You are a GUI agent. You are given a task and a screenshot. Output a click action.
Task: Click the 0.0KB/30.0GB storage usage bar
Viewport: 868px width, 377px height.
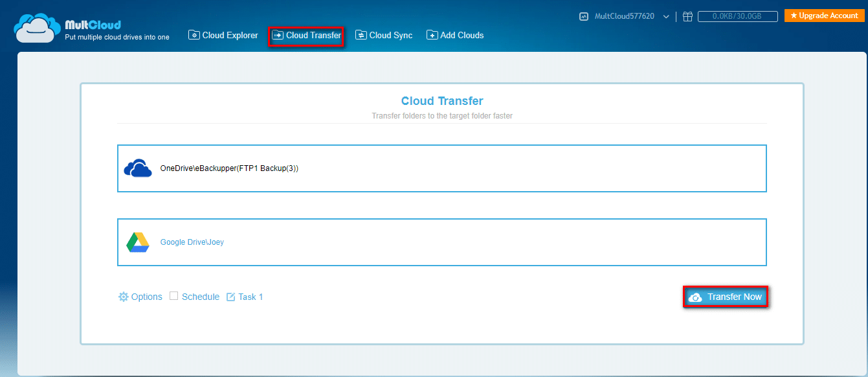tap(737, 16)
